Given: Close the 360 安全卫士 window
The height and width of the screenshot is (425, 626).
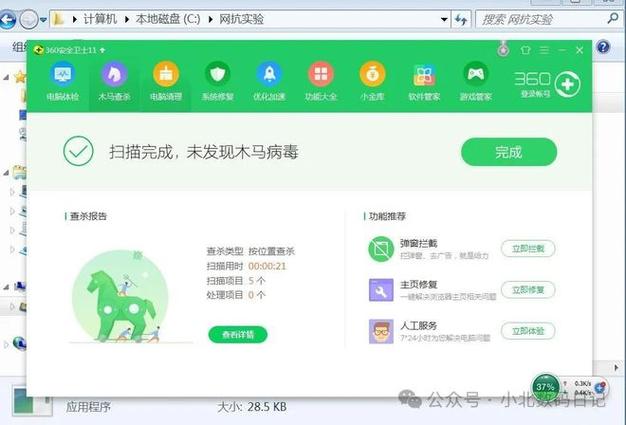Looking at the screenshot, I should [580, 50].
